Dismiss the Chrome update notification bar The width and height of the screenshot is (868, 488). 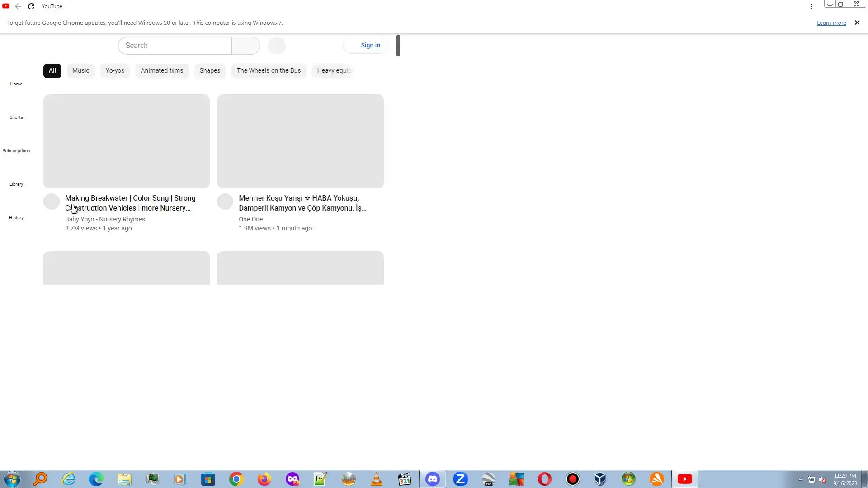[857, 23]
